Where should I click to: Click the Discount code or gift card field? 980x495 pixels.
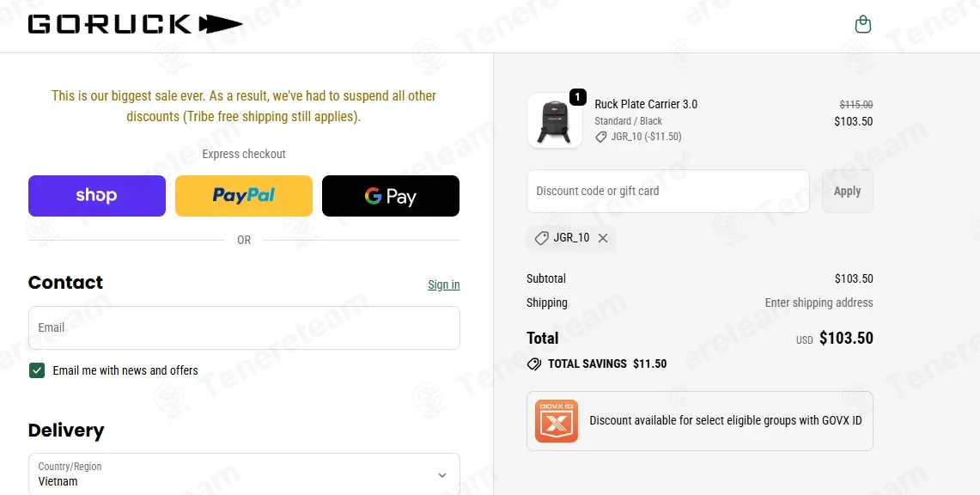point(667,191)
